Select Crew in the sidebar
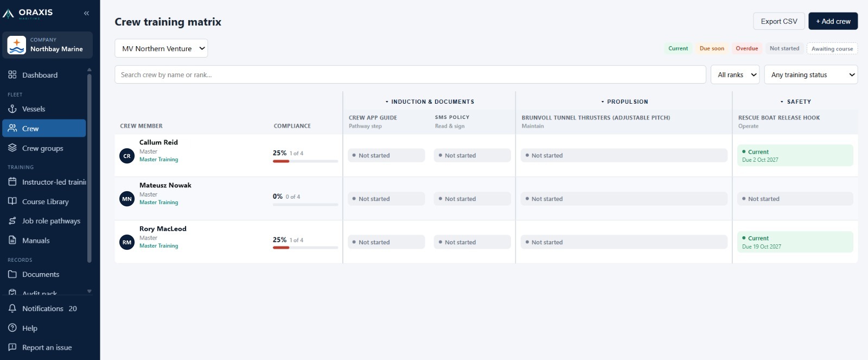 tap(44, 129)
